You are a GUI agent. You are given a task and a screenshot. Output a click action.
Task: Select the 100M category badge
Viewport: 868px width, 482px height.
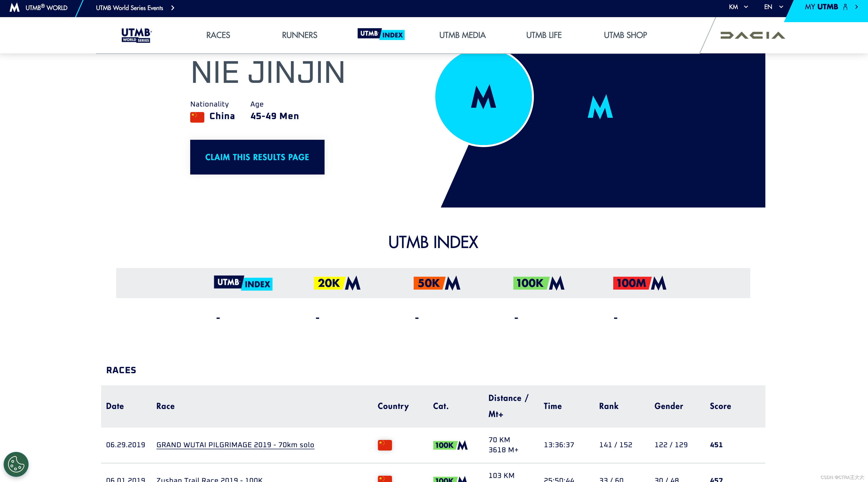pos(639,283)
